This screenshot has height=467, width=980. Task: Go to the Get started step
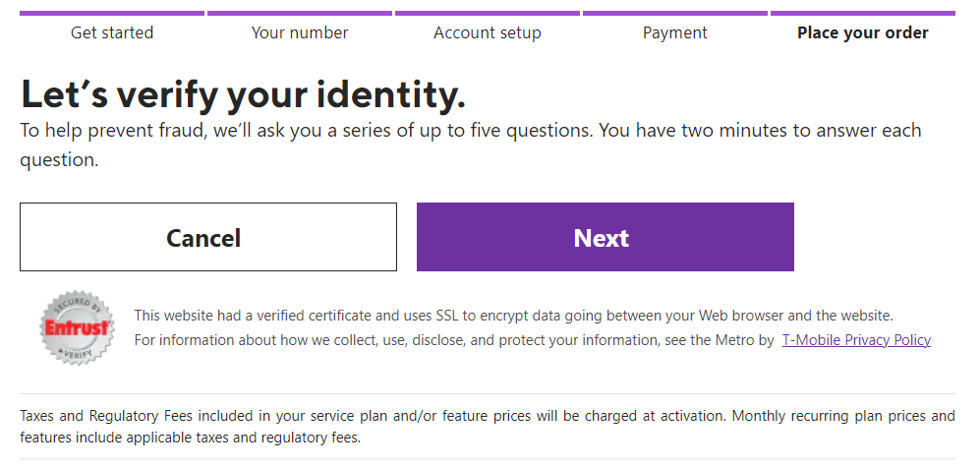tap(112, 32)
